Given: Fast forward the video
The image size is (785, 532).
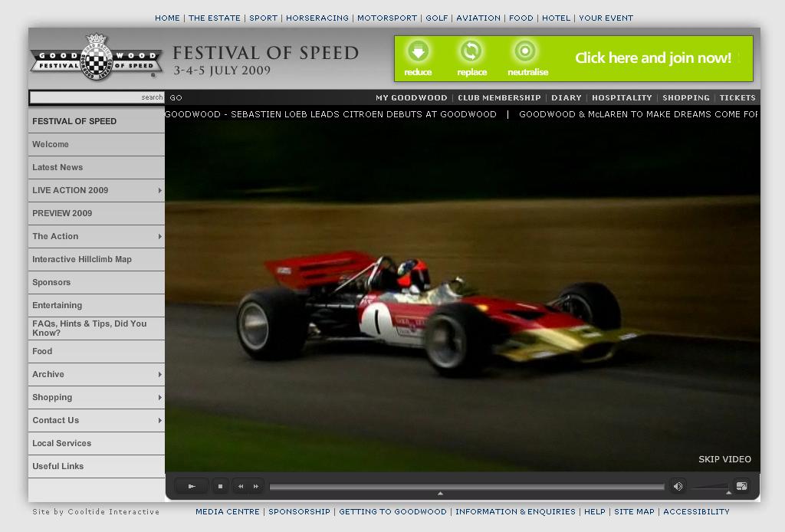Looking at the screenshot, I should click(256, 486).
